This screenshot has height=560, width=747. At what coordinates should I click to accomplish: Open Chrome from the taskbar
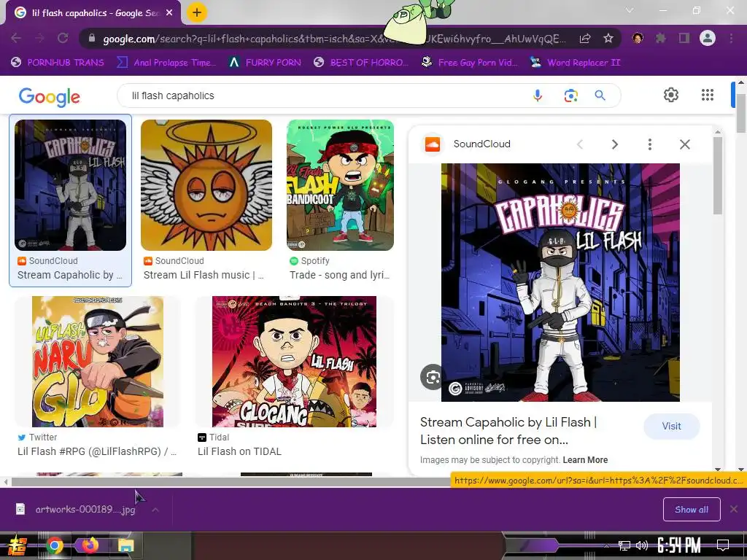click(x=54, y=545)
